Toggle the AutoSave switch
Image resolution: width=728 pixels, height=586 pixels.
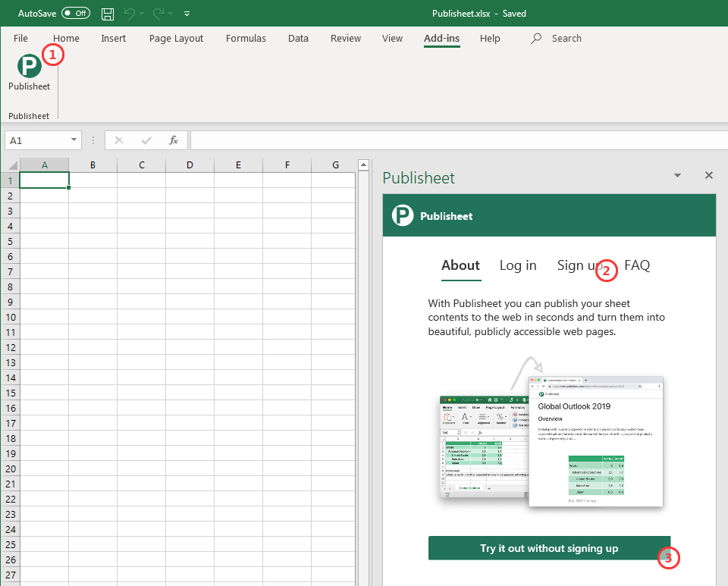pyautogui.click(x=76, y=14)
